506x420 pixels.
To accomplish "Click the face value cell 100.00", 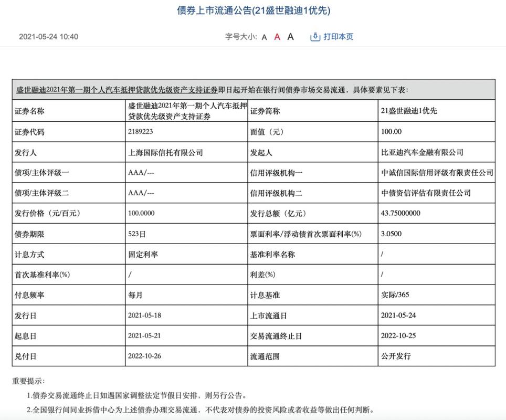I will [391, 132].
